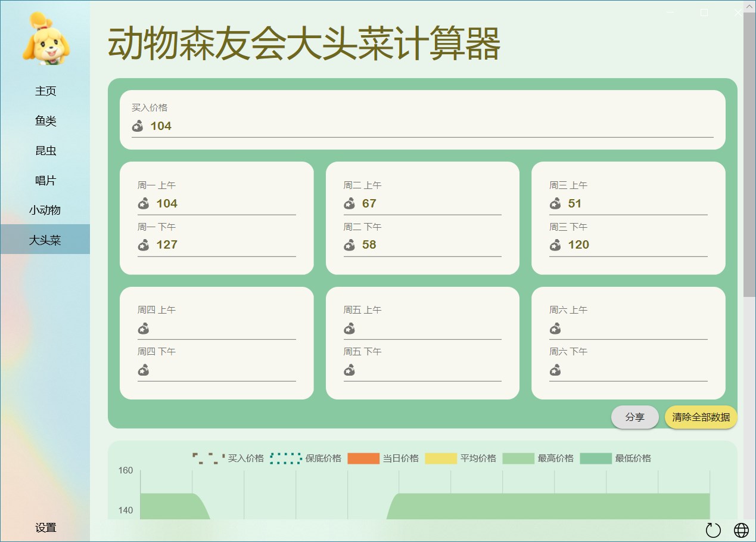Click bell bag icon in 周五 上午

tap(349, 329)
